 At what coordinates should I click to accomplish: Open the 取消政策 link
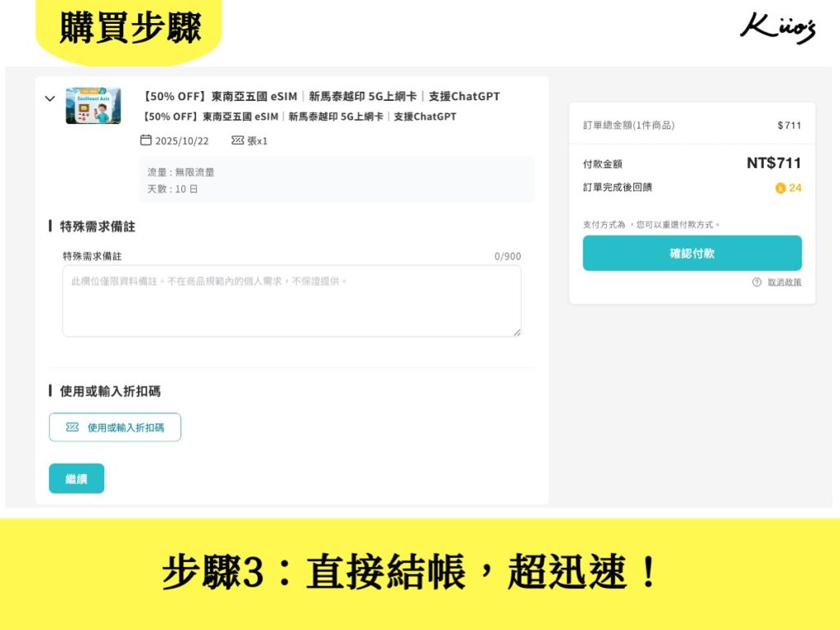click(x=784, y=282)
